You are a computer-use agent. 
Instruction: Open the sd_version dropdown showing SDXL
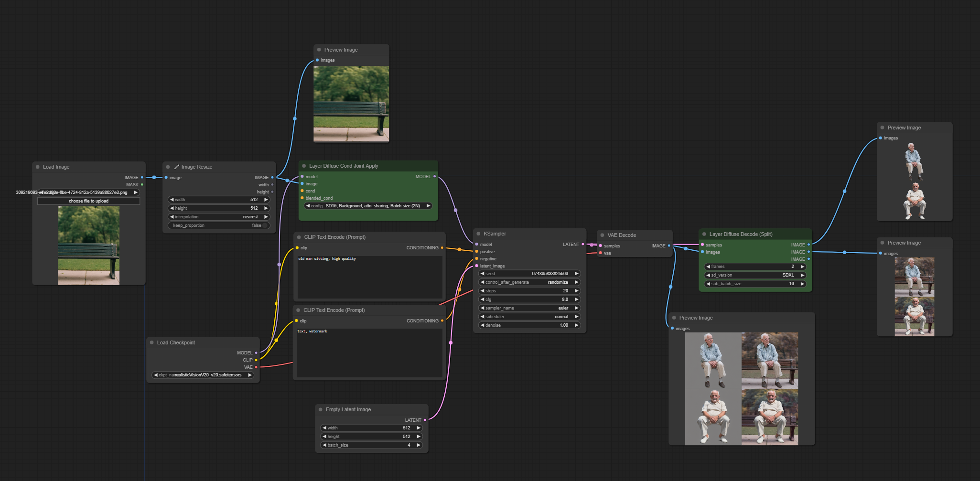pos(755,275)
